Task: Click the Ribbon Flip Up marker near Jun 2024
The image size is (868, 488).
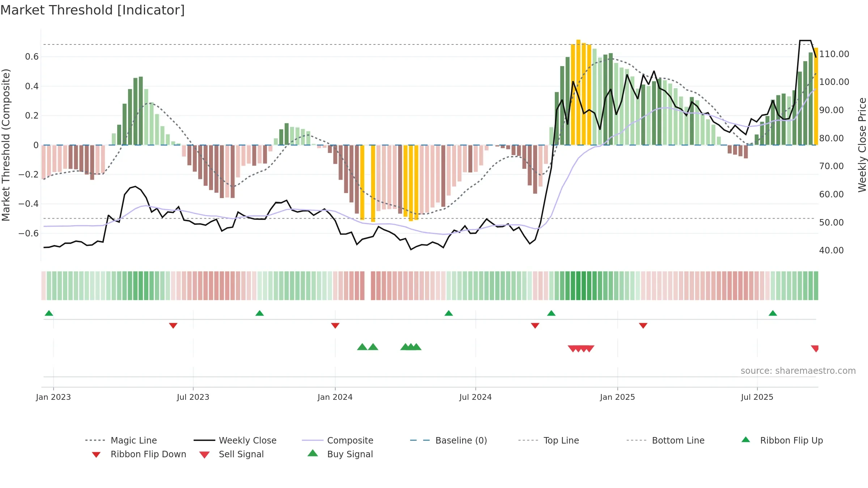Action: [448, 313]
